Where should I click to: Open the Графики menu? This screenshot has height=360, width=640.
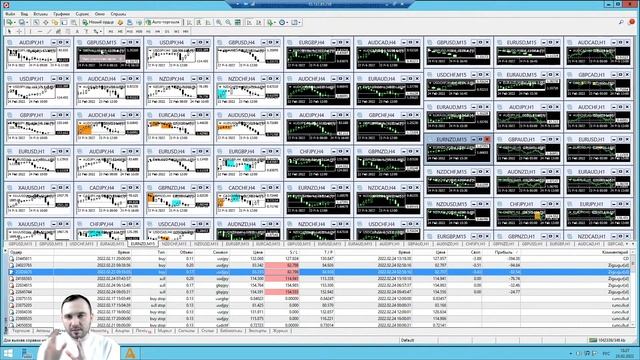[x=61, y=14]
